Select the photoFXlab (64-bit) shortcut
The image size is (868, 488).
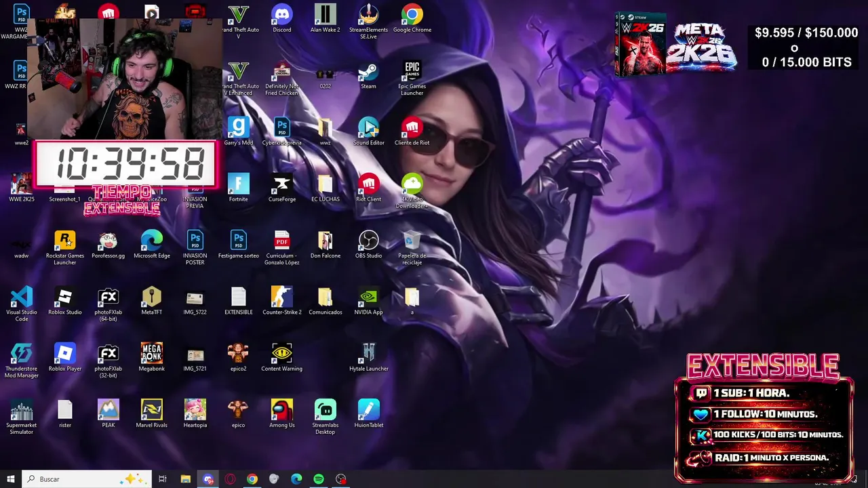tap(108, 304)
